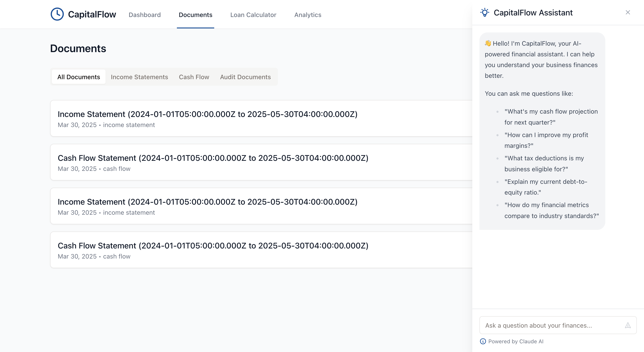The height and width of the screenshot is (352, 644).
Task: Select the Documents nav item
Action: [195, 15]
